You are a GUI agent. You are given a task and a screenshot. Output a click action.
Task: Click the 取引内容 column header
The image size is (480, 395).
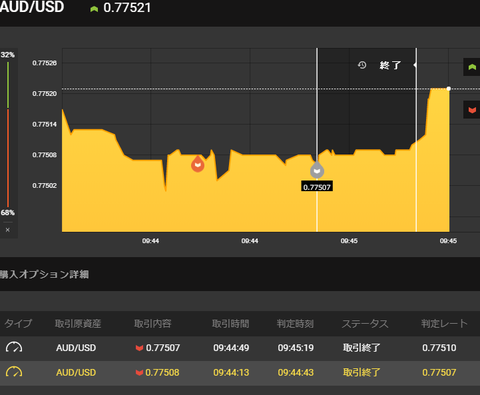(x=153, y=323)
